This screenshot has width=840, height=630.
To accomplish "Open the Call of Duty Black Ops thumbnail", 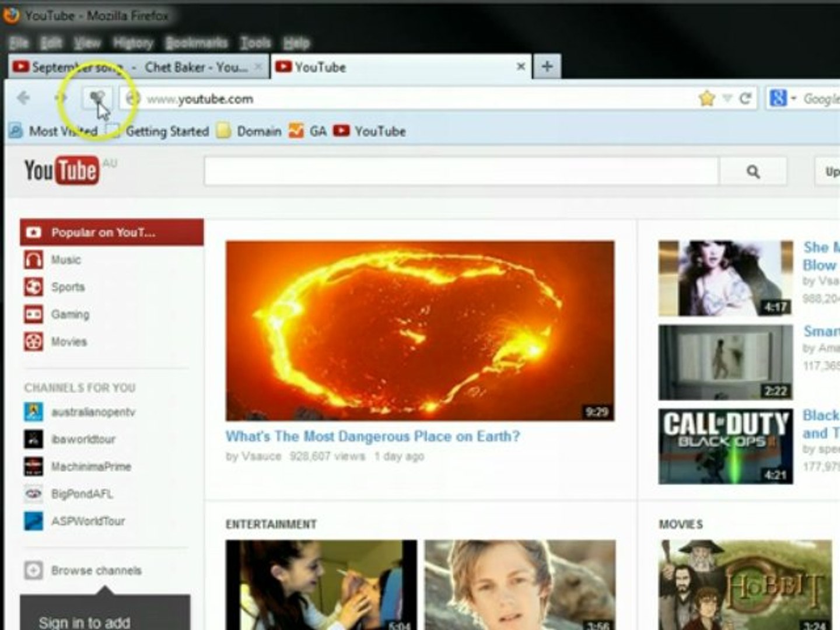I will (x=726, y=446).
